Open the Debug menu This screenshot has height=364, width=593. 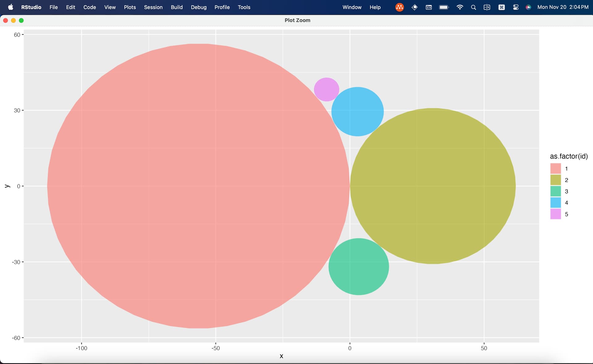(x=199, y=7)
